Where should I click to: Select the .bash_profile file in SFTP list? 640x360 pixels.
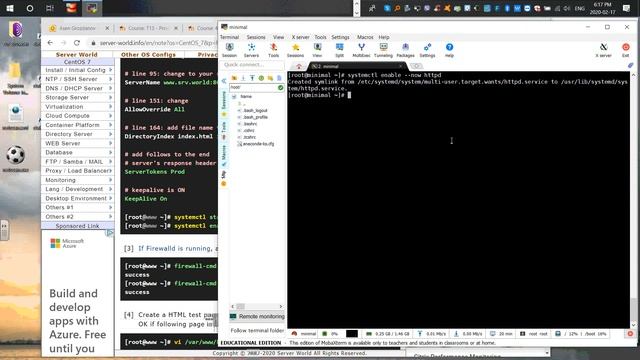[x=256, y=117]
